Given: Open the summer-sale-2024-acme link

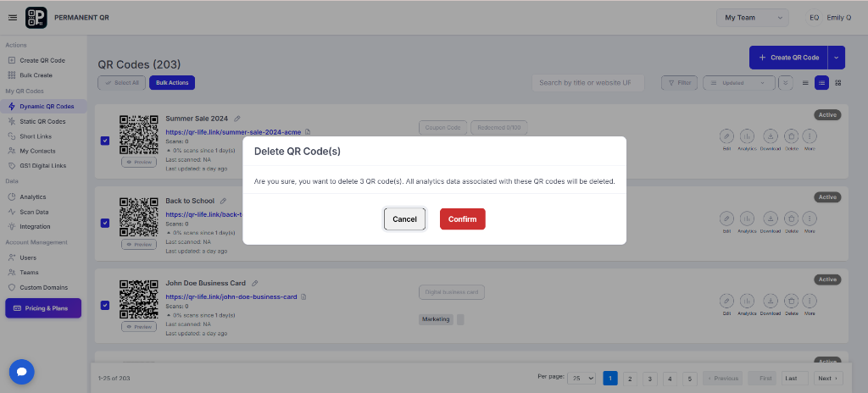Looking at the screenshot, I should pos(233,132).
